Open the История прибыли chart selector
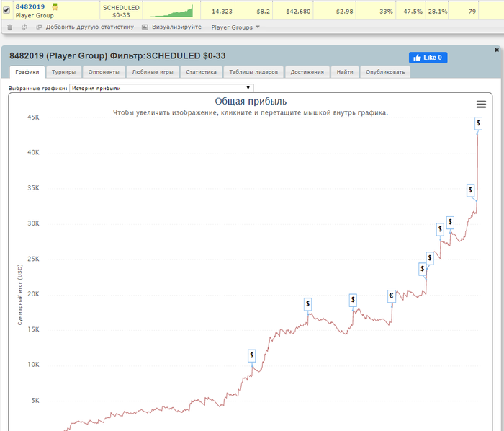The image size is (504, 431). [161, 88]
